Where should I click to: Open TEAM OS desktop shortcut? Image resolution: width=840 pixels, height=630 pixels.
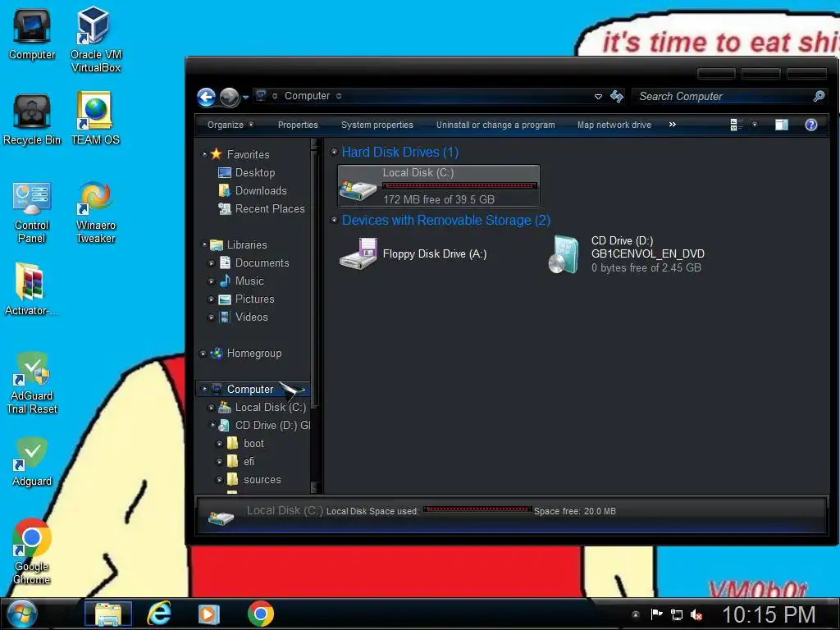point(95,119)
